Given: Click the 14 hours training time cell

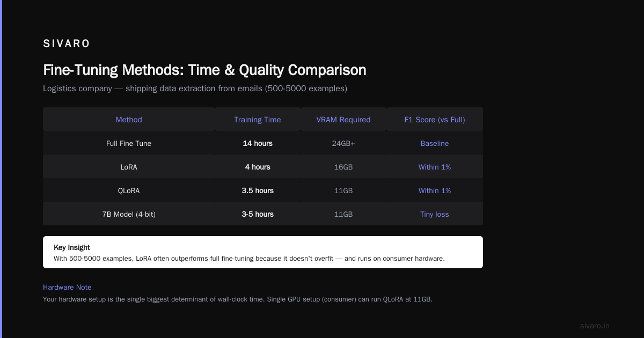Looking at the screenshot, I should [258, 143].
